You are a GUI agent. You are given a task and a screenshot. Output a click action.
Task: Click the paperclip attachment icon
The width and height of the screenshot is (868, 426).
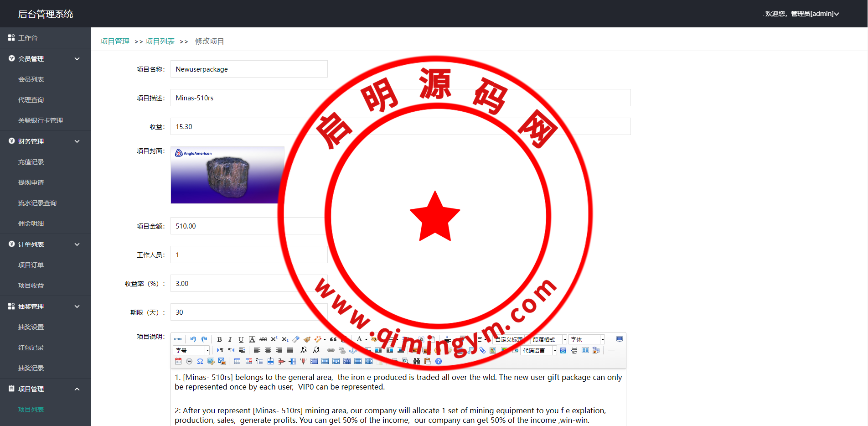(x=482, y=350)
